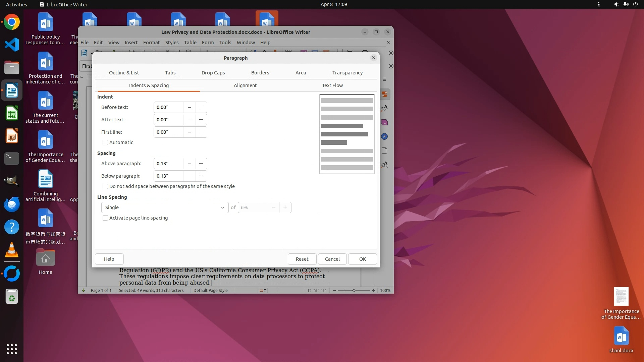Viewport: 644px width, 362px height.
Task: Click the document save status icon
Action: 84,291
